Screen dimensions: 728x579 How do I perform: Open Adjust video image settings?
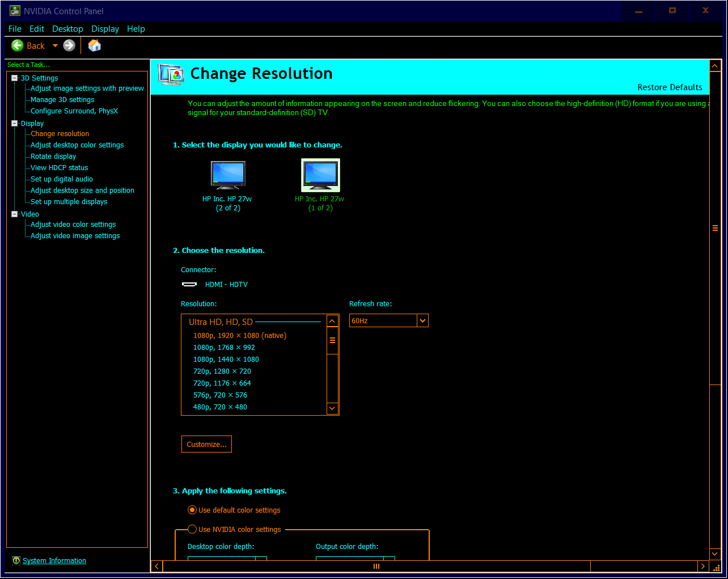click(x=75, y=236)
